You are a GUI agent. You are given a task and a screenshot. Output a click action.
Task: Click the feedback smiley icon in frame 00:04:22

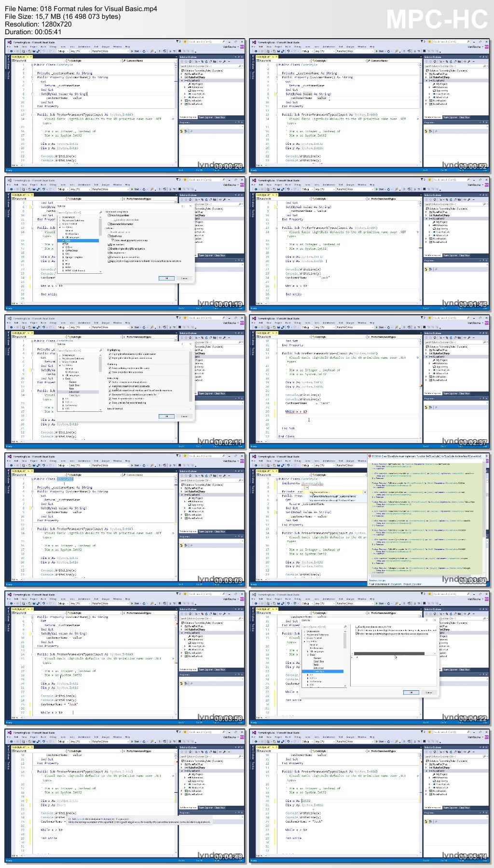tap(429, 593)
